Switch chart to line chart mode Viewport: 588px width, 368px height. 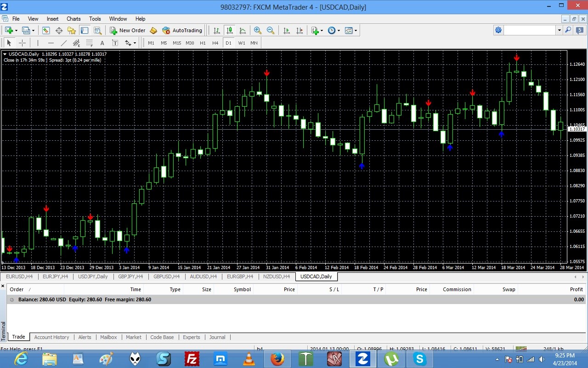click(x=243, y=30)
